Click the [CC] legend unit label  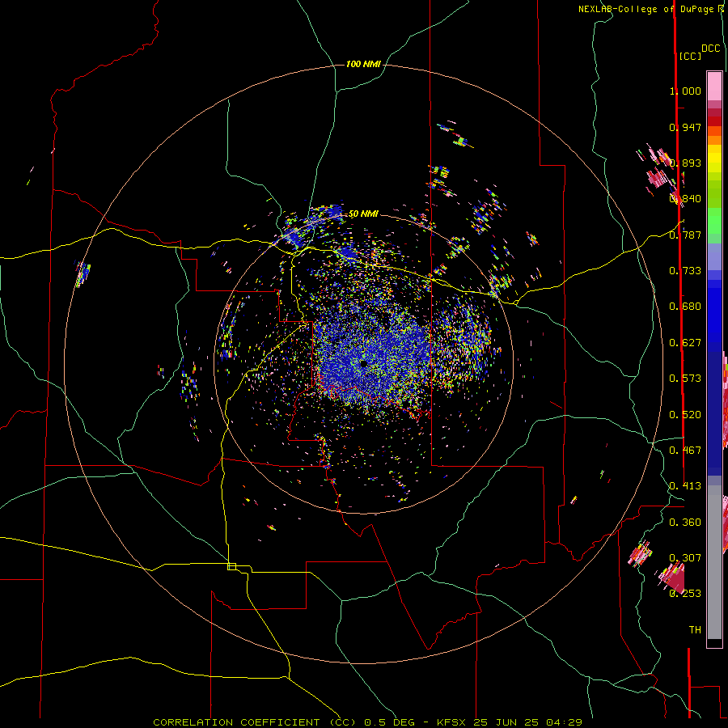pos(690,56)
